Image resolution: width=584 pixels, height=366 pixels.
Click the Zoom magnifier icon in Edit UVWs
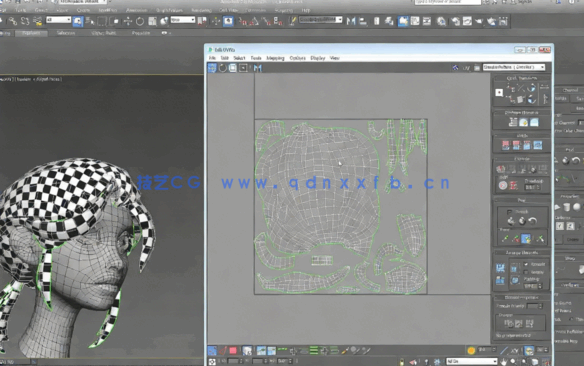[x=514, y=361]
